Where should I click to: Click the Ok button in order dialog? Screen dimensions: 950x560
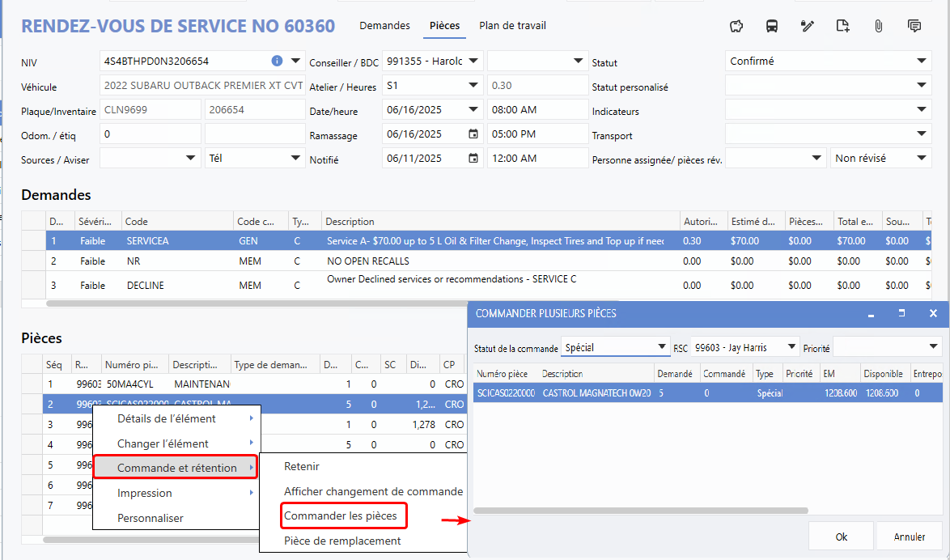pos(841,537)
